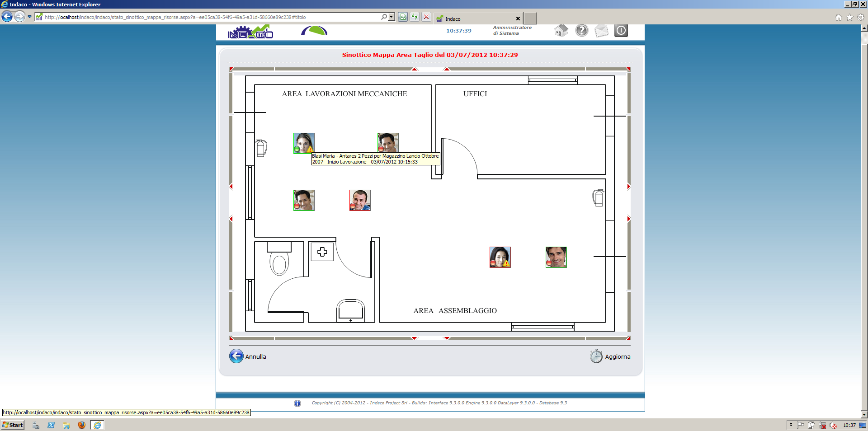Click the bottom-right red down-arrow on map border
The width and height of the screenshot is (868, 431).
coord(447,338)
